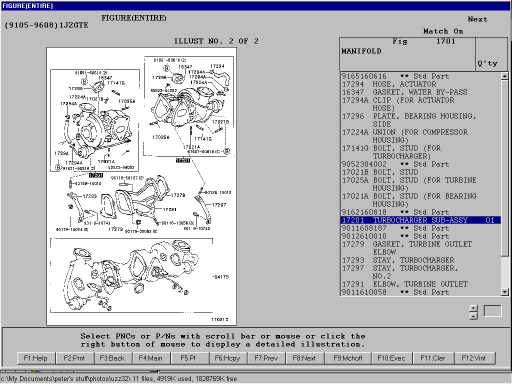Click the quantity input box
The image size is (512, 384).
(x=492, y=311)
